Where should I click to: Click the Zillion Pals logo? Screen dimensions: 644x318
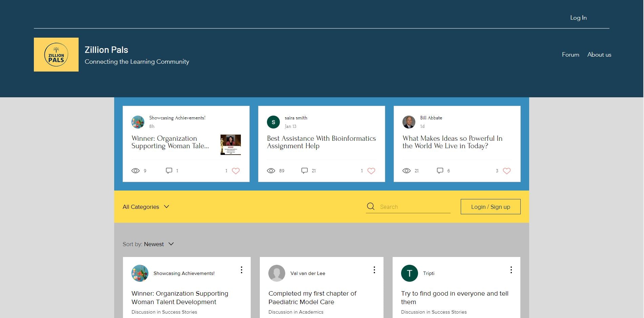coord(56,55)
